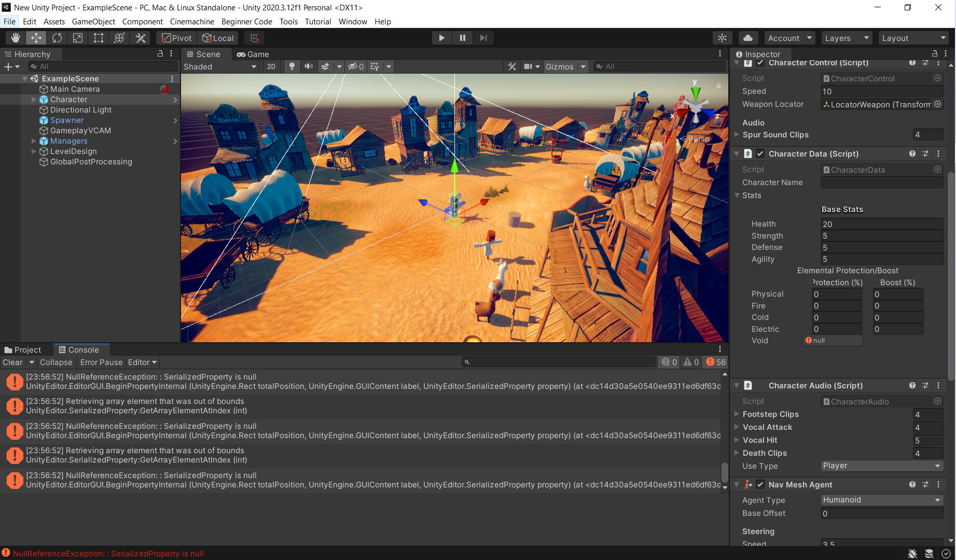
Task: Toggle 2D scene view mode
Action: (x=271, y=66)
